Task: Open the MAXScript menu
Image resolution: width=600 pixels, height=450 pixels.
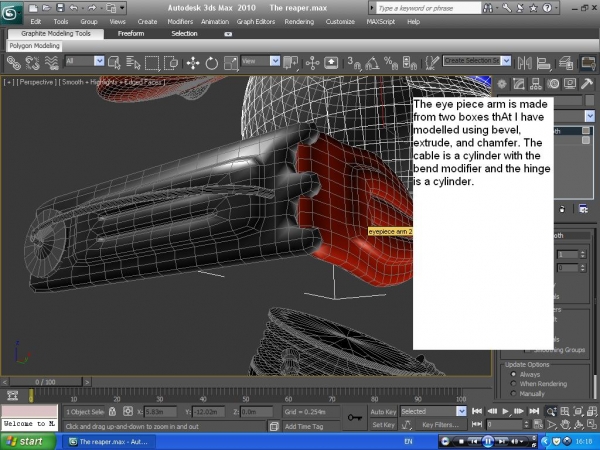Action: [380, 22]
